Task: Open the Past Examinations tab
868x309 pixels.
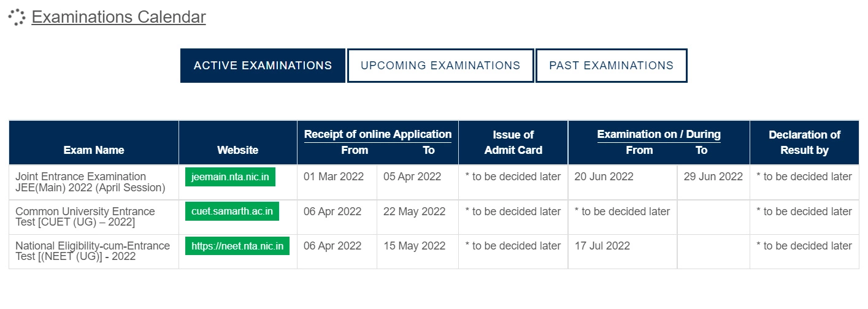Action: [612, 66]
